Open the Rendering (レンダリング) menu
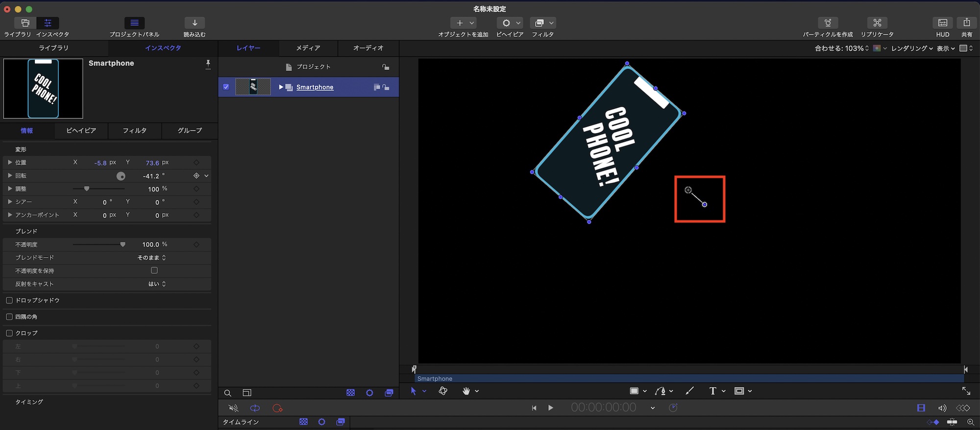 911,48
